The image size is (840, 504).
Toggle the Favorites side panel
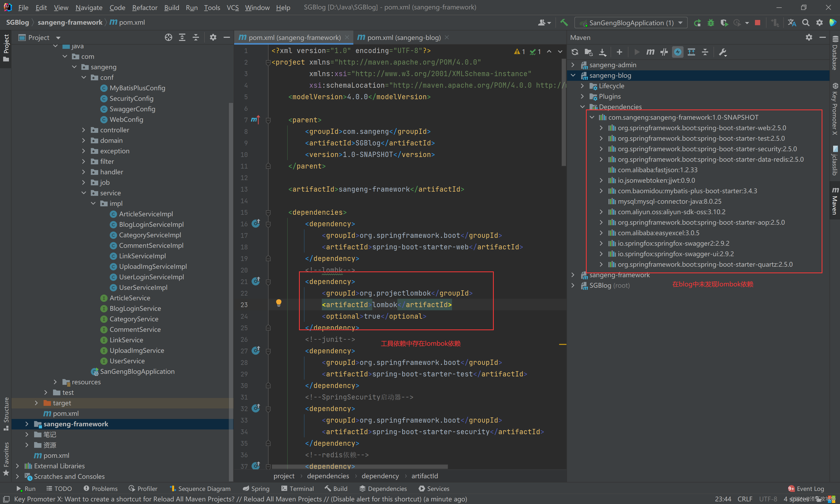coord(6,459)
